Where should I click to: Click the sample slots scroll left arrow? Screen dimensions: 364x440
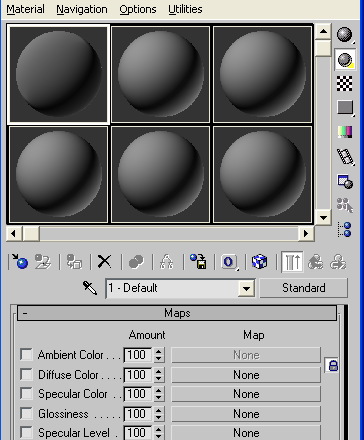click(14, 233)
